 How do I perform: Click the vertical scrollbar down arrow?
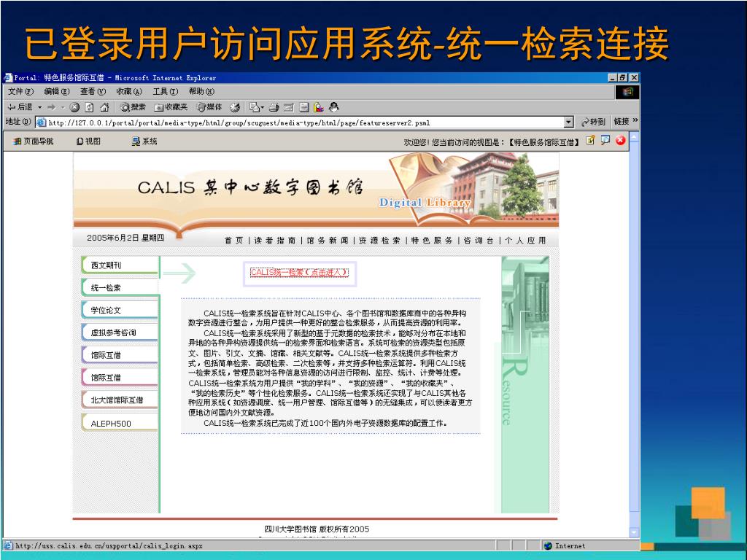[x=634, y=532]
